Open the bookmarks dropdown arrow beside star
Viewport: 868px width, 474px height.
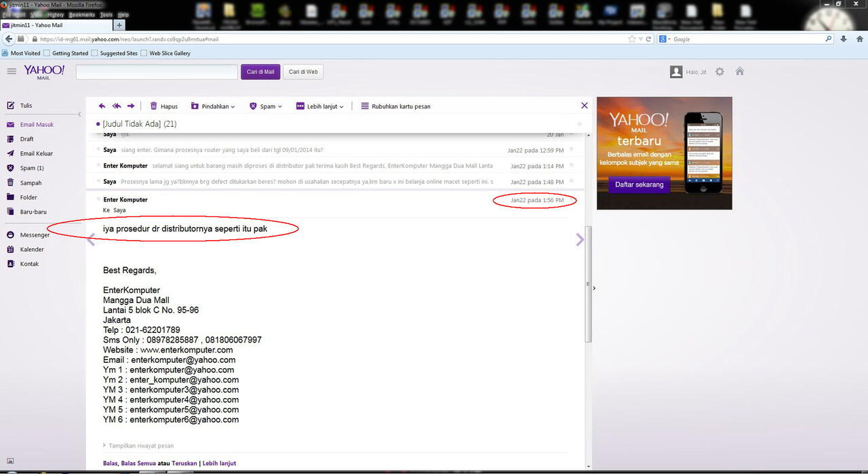[641, 39]
